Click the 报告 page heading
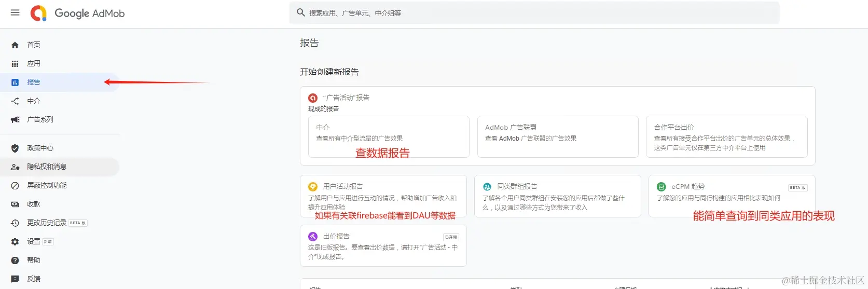Image resolution: width=868 pixels, height=289 pixels. click(x=309, y=43)
